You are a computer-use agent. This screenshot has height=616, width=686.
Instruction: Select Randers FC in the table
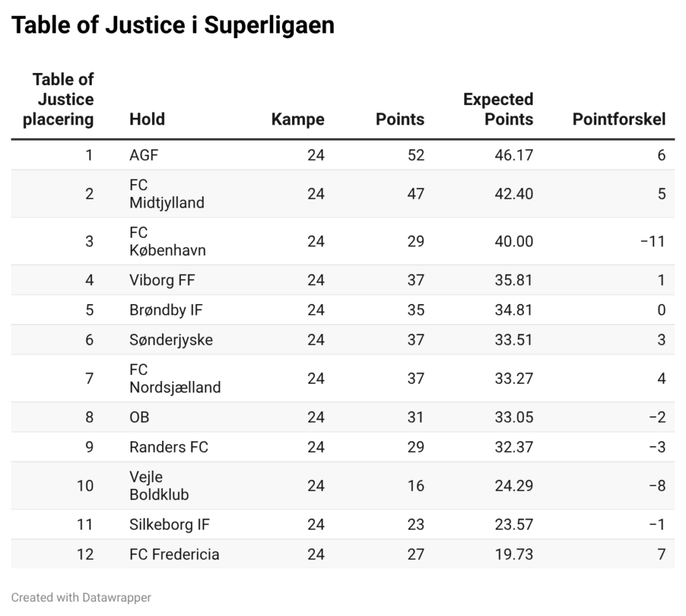pos(169,447)
